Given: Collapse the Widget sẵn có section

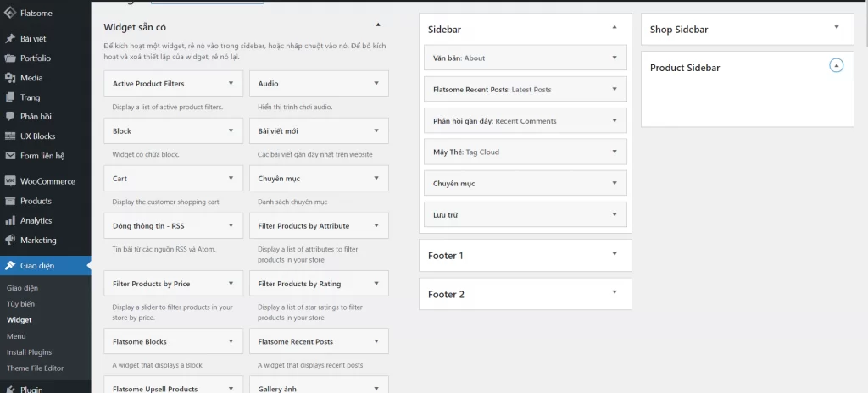Looking at the screenshot, I should (378, 25).
